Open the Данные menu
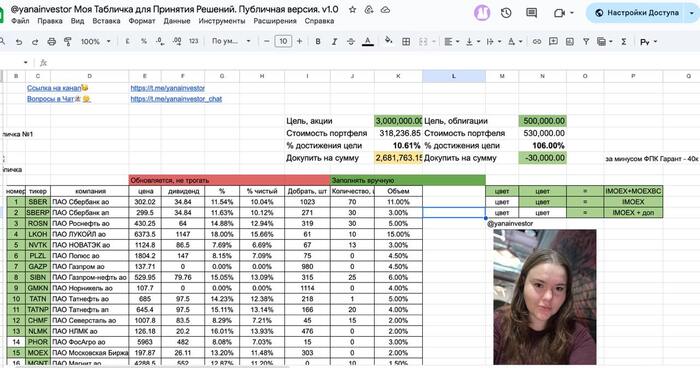The width and height of the screenshot is (700, 368). point(177,21)
